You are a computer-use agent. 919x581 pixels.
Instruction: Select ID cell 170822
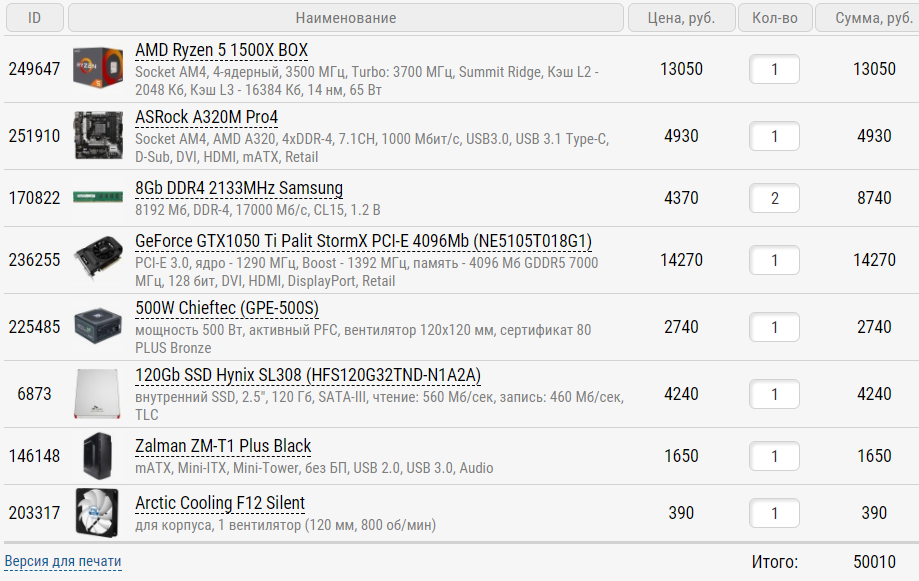coord(35,198)
